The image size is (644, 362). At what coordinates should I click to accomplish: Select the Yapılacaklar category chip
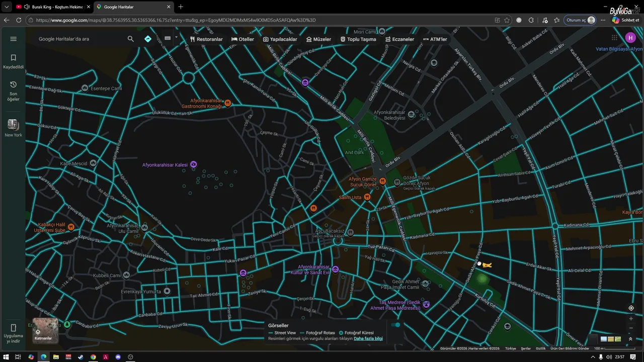[280, 39]
